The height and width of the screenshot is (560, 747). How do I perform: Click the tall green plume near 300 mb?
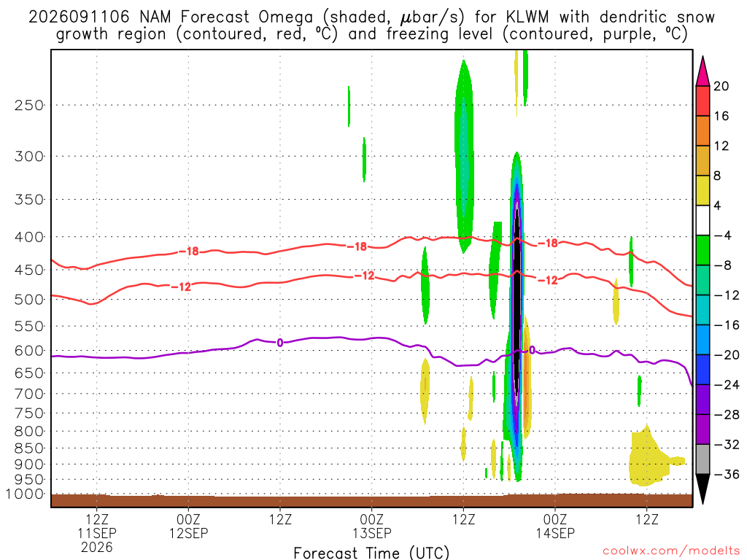(x=464, y=157)
